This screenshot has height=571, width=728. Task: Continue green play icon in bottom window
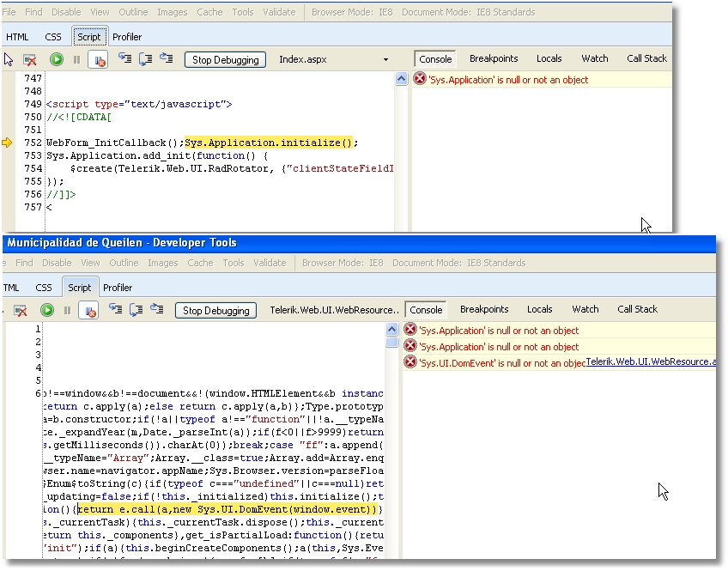tap(47, 310)
